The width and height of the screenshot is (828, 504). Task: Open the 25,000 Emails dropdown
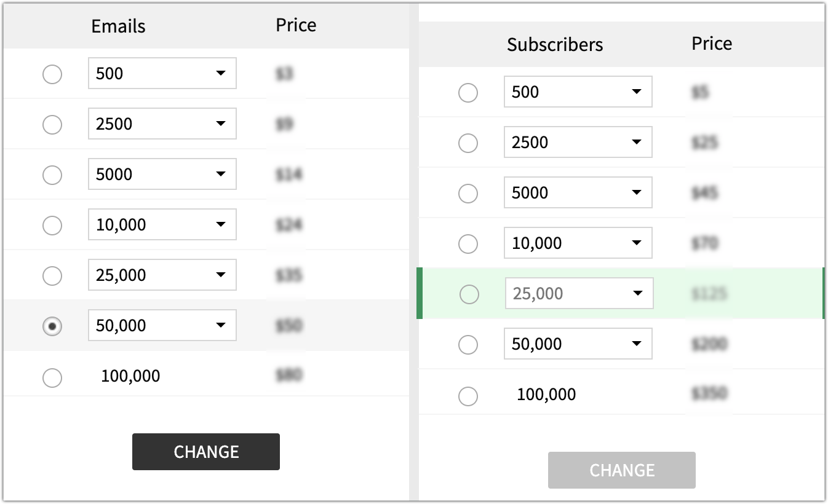coord(162,275)
